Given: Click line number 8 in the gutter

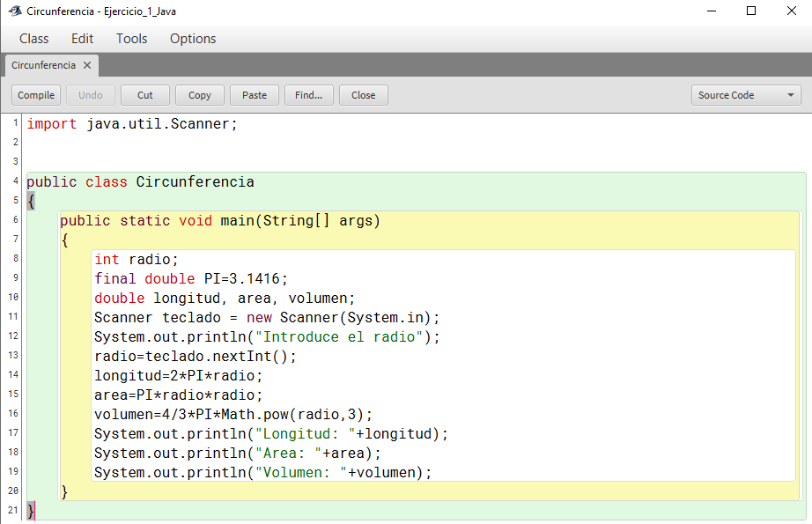Looking at the screenshot, I should click(15, 259).
